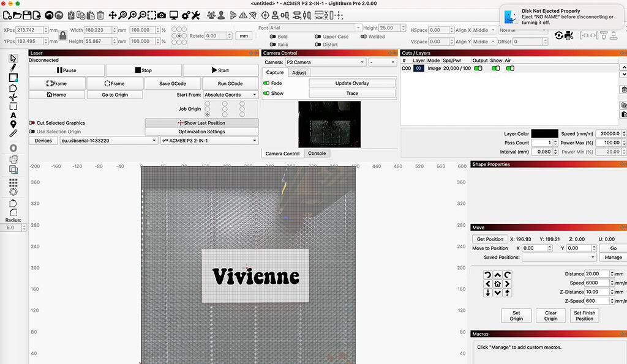Click the Grid Array dots icon
This screenshot has width=627, height=364.
[x=13, y=182]
